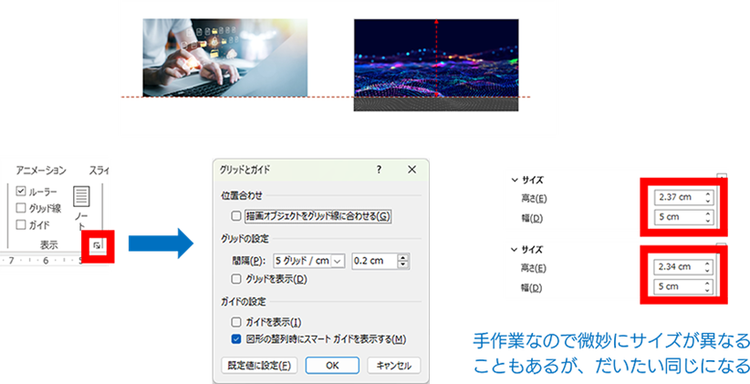Open the アニメーション ribbon tab
Viewport: 750px width, 384px height.
pos(41,170)
